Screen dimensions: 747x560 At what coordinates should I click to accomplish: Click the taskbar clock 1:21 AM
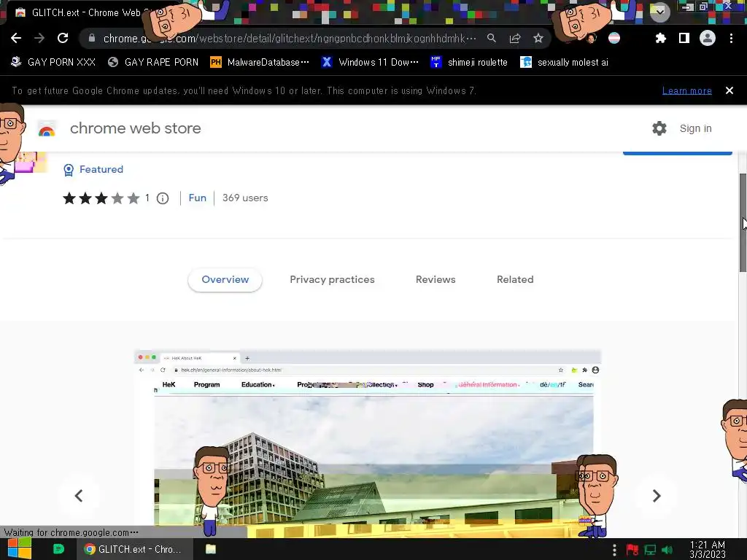point(708,549)
